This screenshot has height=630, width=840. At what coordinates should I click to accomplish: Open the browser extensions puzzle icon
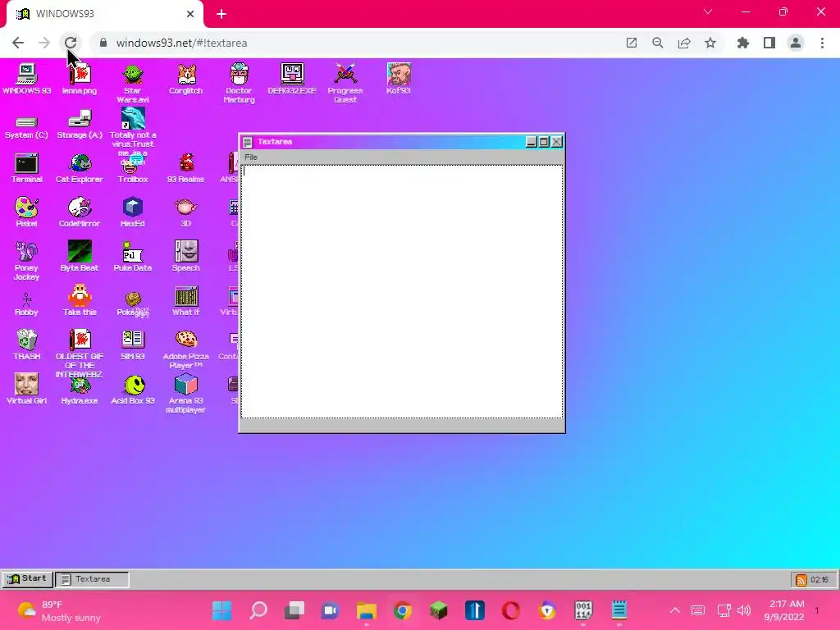tap(742, 43)
